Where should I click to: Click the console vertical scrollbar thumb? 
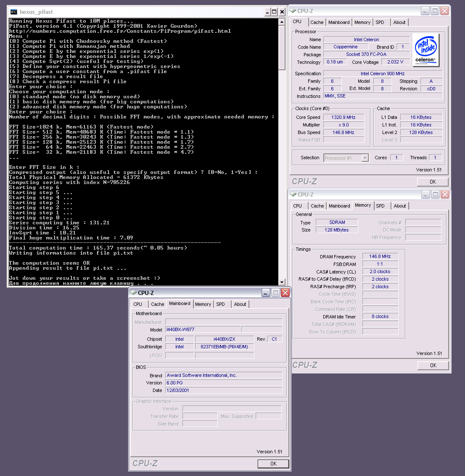pos(282,47)
